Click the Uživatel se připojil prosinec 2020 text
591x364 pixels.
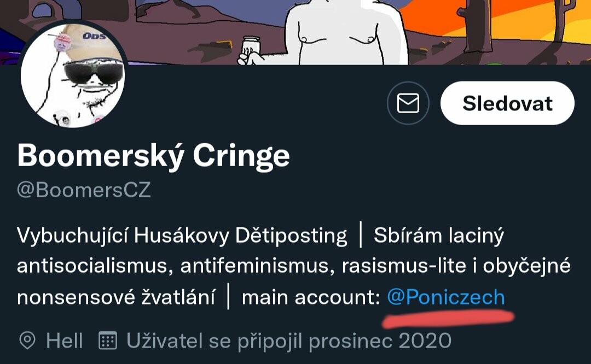[x=289, y=341]
